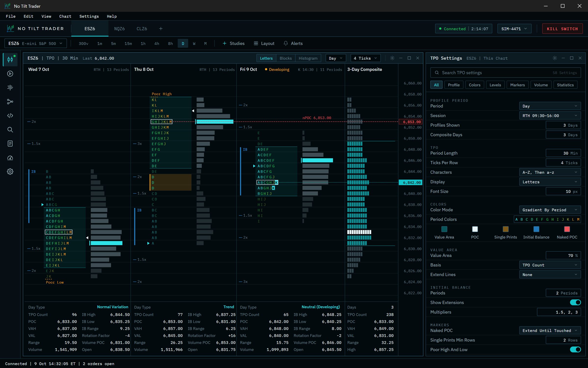Select the candlestick chart sidebar icon

pyautogui.click(x=10, y=59)
